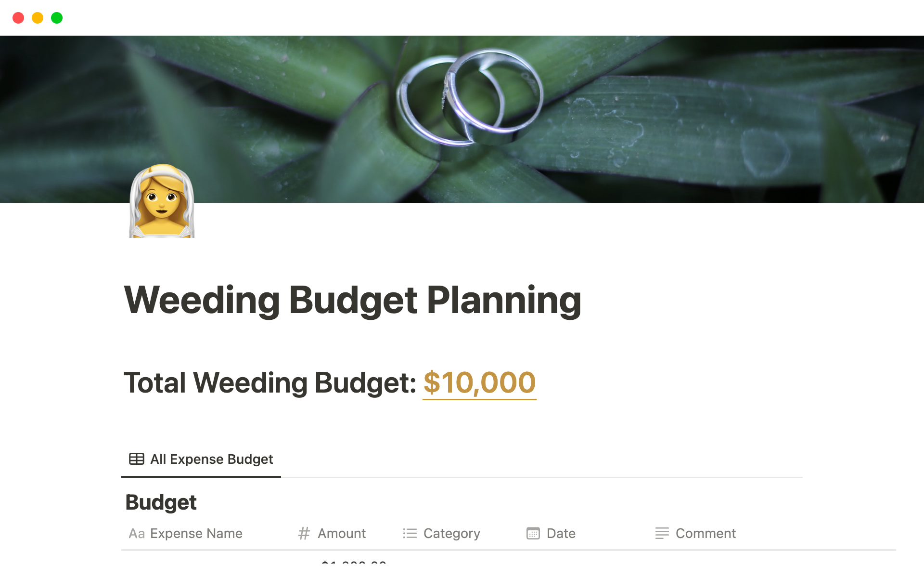Viewport: 924px width, 578px height.
Task: Select the Comment column header text
Action: (706, 534)
